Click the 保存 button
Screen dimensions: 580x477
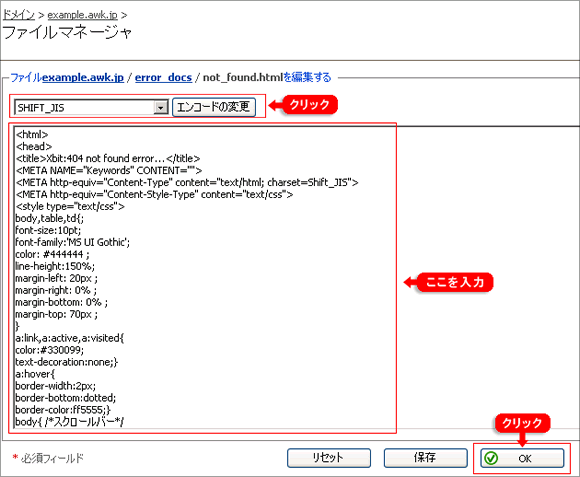tap(425, 458)
